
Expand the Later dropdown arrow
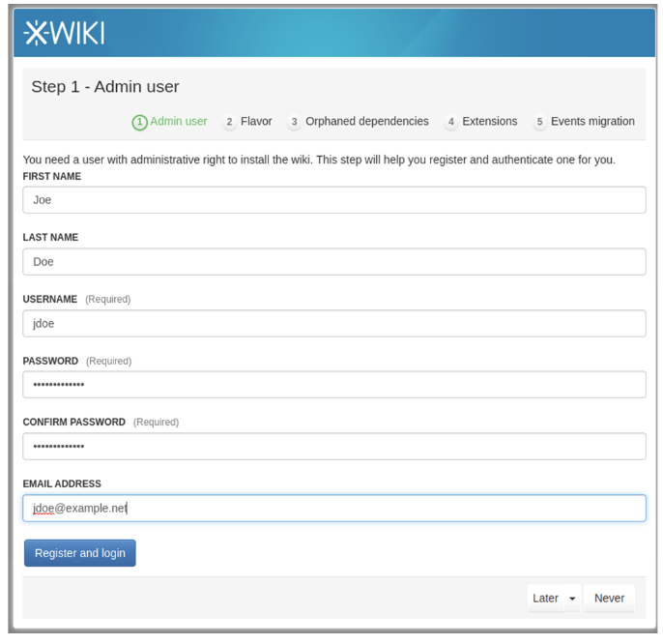point(572,598)
